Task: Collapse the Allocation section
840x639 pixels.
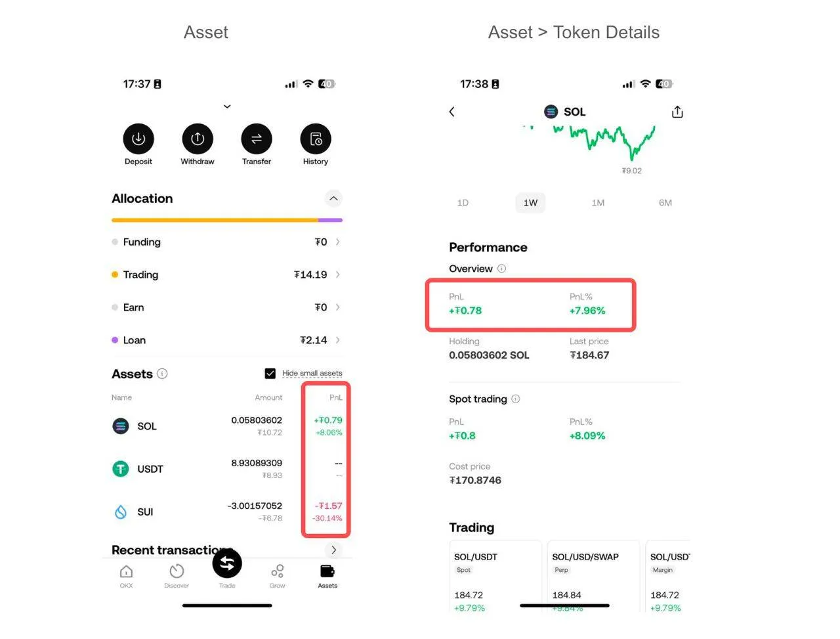Action: click(333, 198)
